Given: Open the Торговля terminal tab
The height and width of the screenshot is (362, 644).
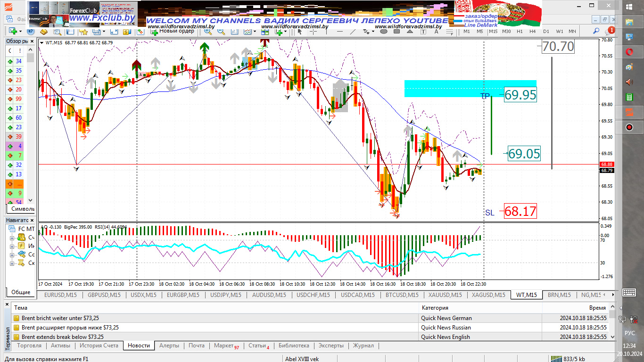Looking at the screenshot, I should click(x=29, y=346).
